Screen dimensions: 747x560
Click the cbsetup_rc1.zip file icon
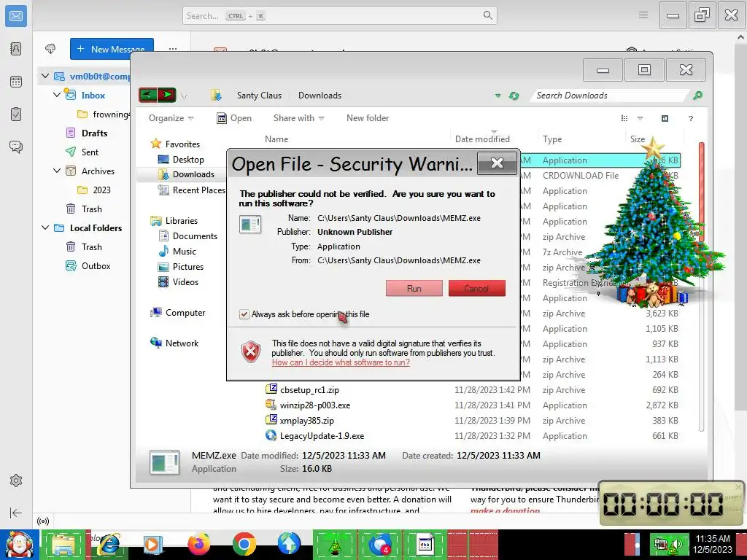pyautogui.click(x=271, y=389)
